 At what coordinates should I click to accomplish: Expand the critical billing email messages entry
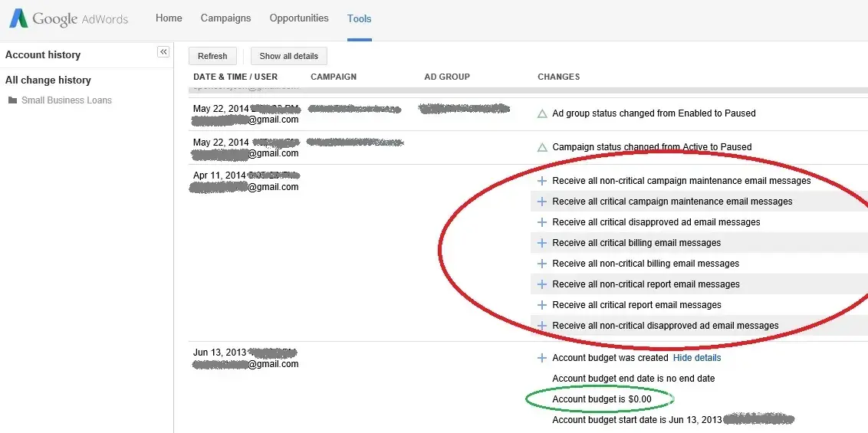point(542,243)
